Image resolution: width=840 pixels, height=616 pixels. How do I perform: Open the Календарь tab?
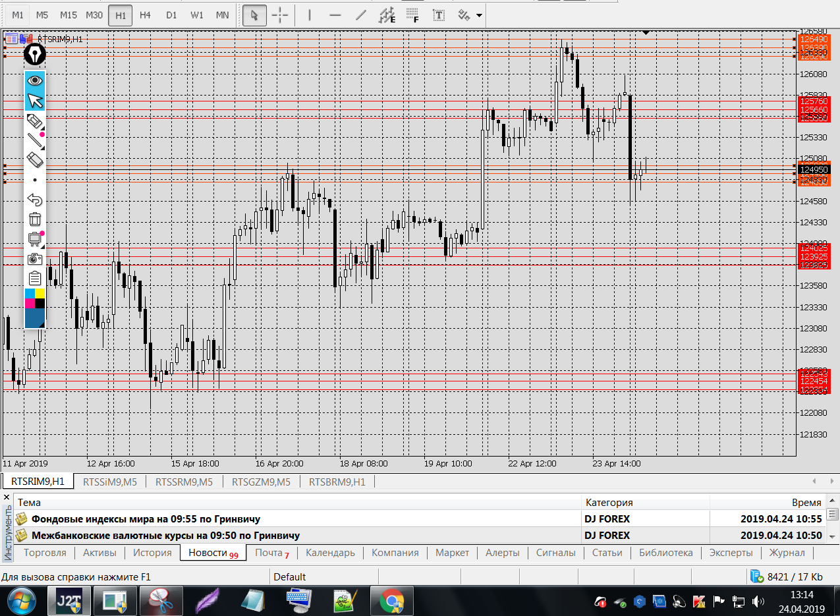[330, 553]
